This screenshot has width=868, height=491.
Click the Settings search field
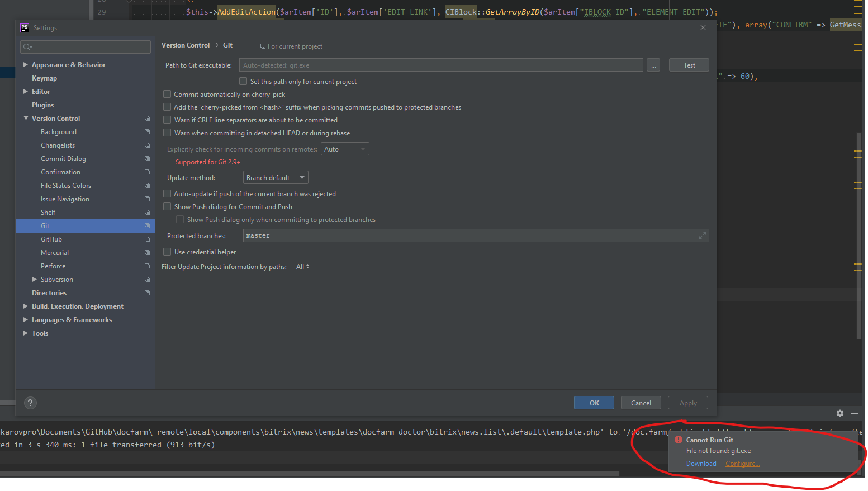click(86, 47)
